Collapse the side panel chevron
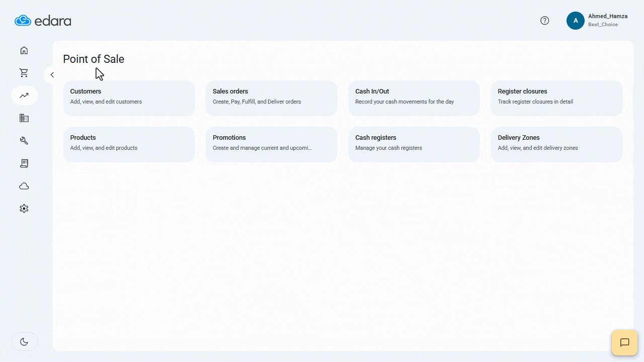The width and height of the screenshot is (644, 362). 51,75
